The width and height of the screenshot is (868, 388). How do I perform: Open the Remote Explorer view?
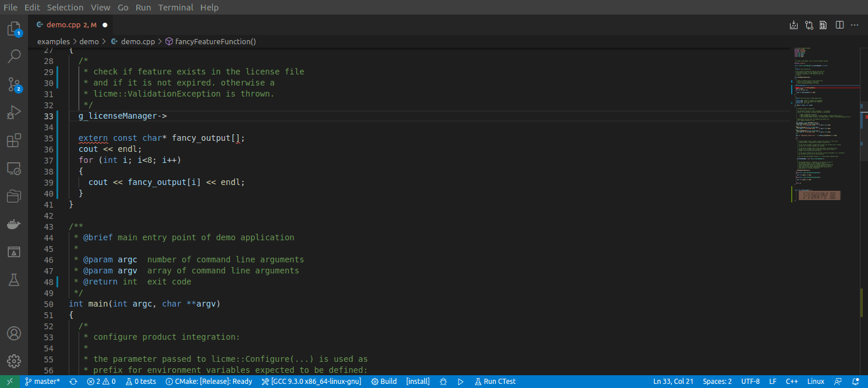(x=14, y=169)
